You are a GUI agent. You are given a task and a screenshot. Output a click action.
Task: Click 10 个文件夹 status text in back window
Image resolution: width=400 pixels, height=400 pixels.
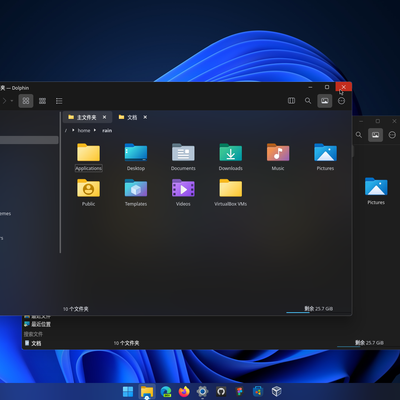[126, 343]
